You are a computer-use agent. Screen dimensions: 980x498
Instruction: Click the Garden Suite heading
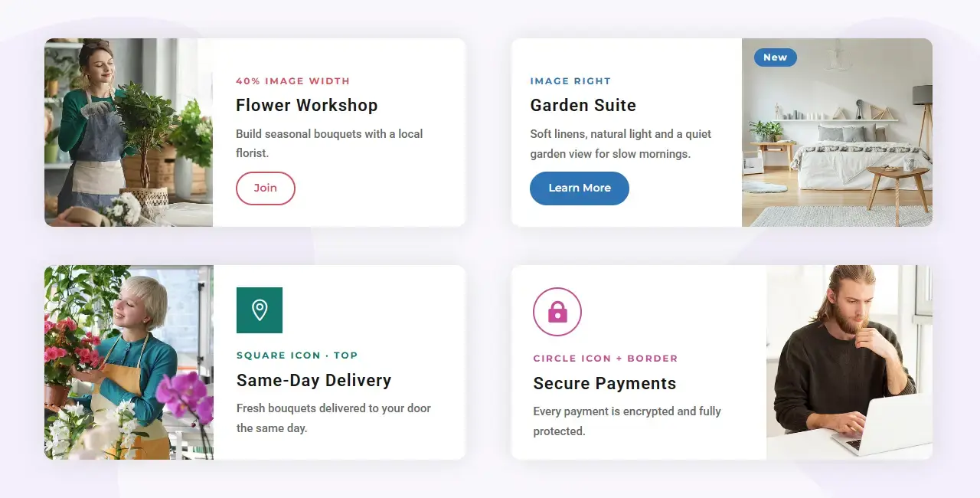pyautogui.click(x=583, y=106)
